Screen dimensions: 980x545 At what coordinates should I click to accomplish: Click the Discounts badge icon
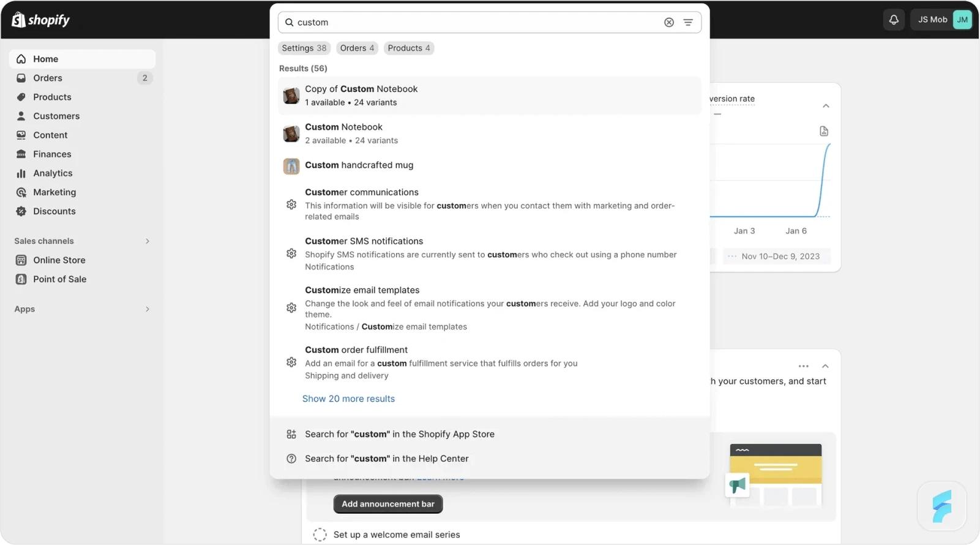point(21,211)
